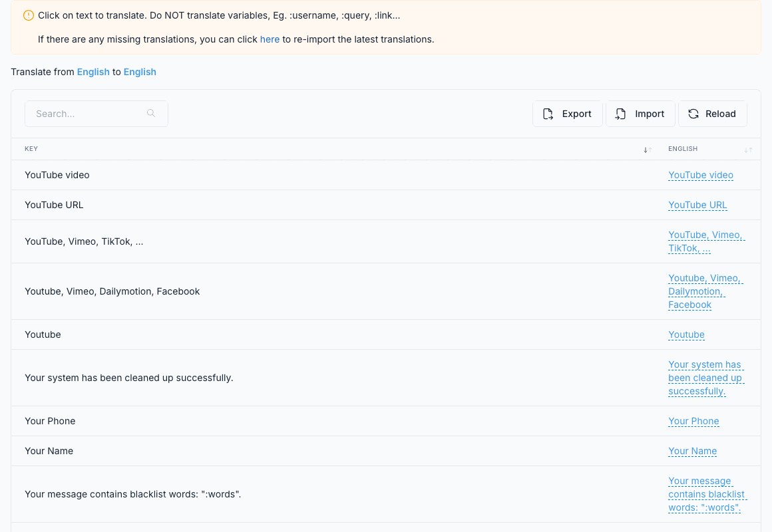Edit 'Your system has been cleaned up' translation
The image size is (772, 532).
[706, 378]
